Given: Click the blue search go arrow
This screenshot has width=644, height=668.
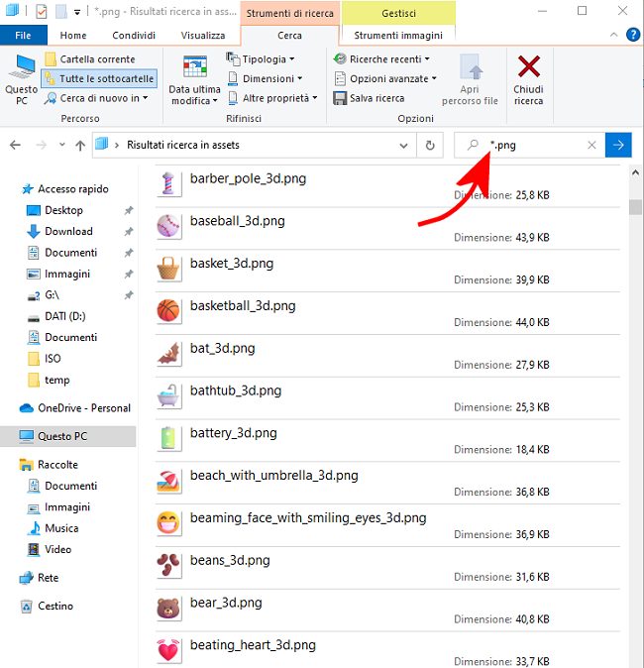Looking at the screenshot, I should coord(618,146).
